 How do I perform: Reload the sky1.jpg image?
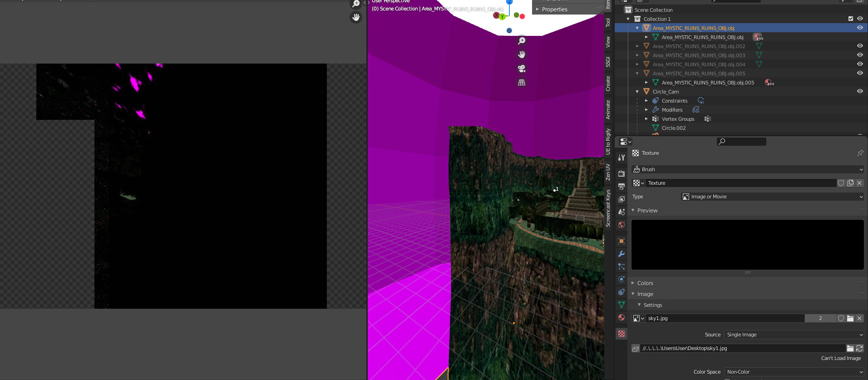pos(859,348)
